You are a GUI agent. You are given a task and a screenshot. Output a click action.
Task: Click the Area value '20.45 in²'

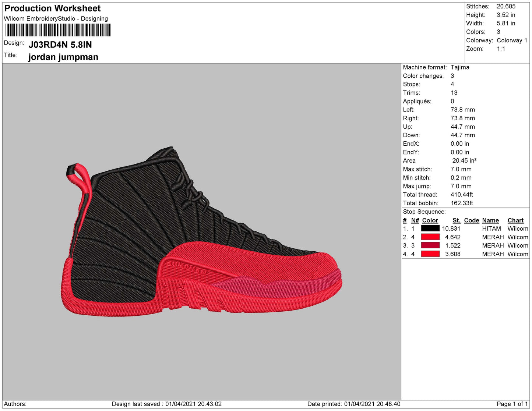tap(464, 161)
